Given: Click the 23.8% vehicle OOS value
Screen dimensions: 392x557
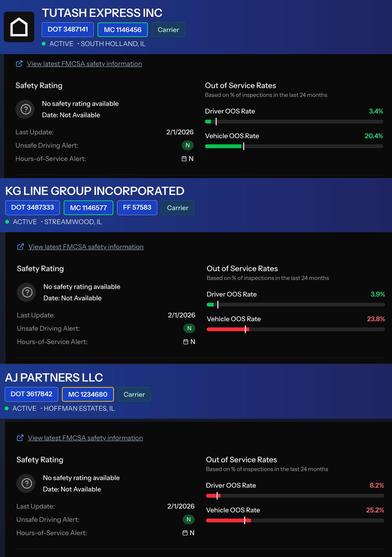Looking at the screenshot, I should [376, 319].
